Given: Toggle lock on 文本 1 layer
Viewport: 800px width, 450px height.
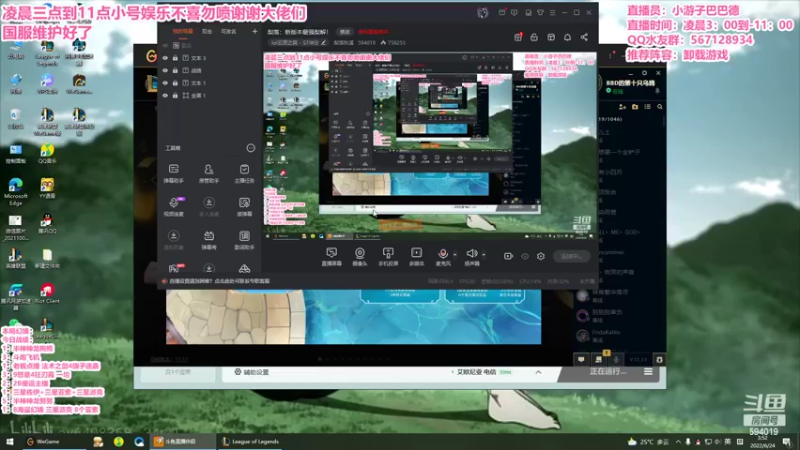Looking at the screenshot, I should pos(175,83).
